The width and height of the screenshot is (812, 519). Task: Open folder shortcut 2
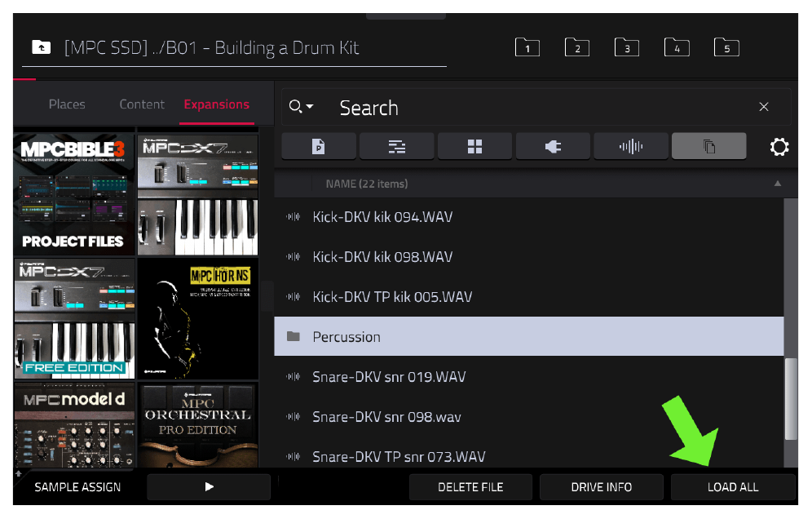(x=577, y=47)
